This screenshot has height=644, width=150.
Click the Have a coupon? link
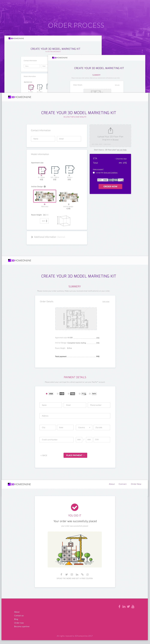(98, 169)
